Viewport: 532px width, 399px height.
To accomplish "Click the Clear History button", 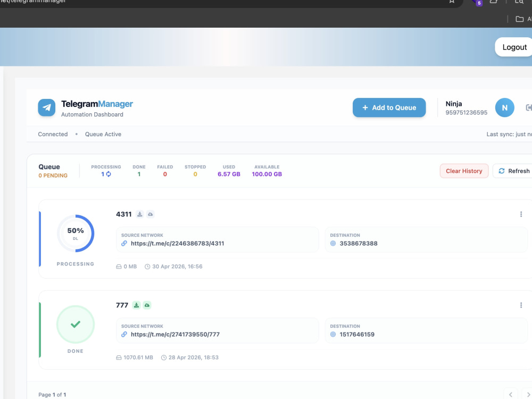I will [x=464, y=171].
